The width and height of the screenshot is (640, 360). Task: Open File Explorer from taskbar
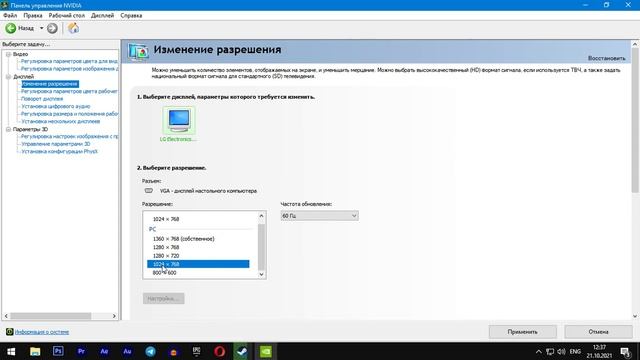(35, 351)
